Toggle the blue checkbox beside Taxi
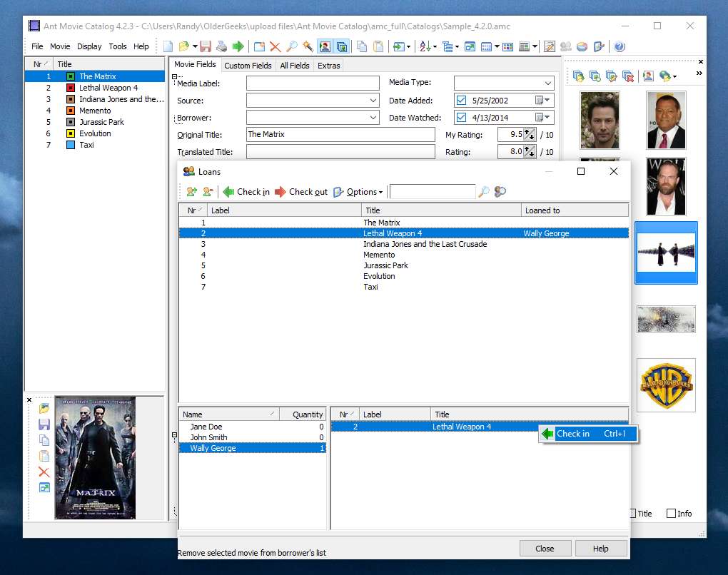The image size is (728, 575). tap(71, 145)
